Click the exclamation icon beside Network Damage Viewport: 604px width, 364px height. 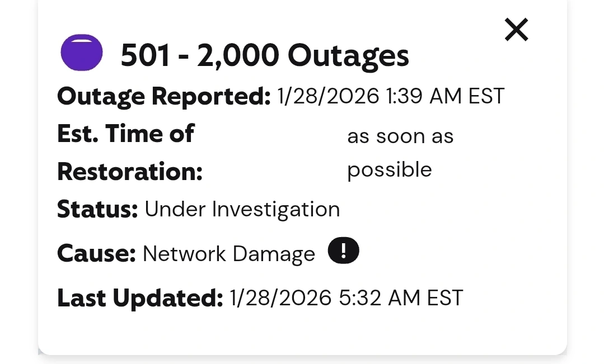343,251
